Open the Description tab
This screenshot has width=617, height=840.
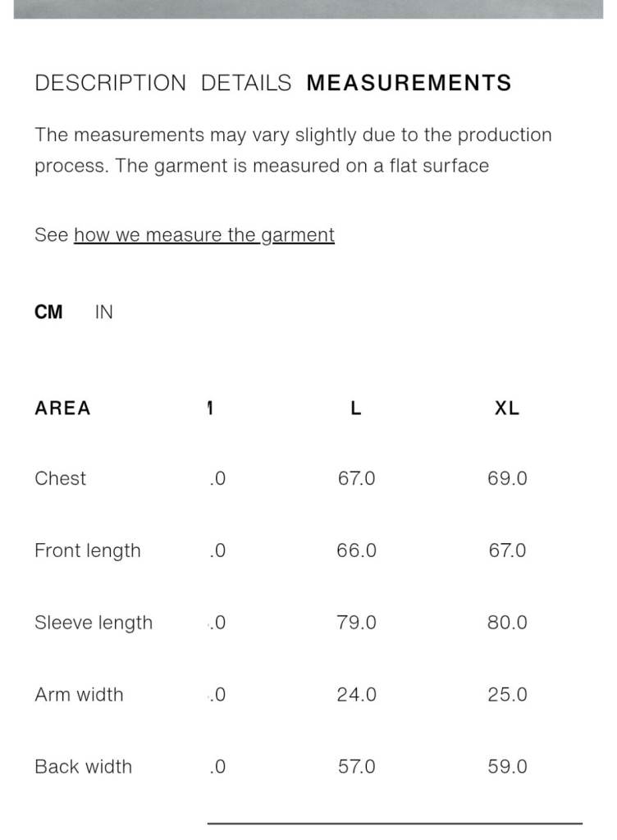pos(111,83)
